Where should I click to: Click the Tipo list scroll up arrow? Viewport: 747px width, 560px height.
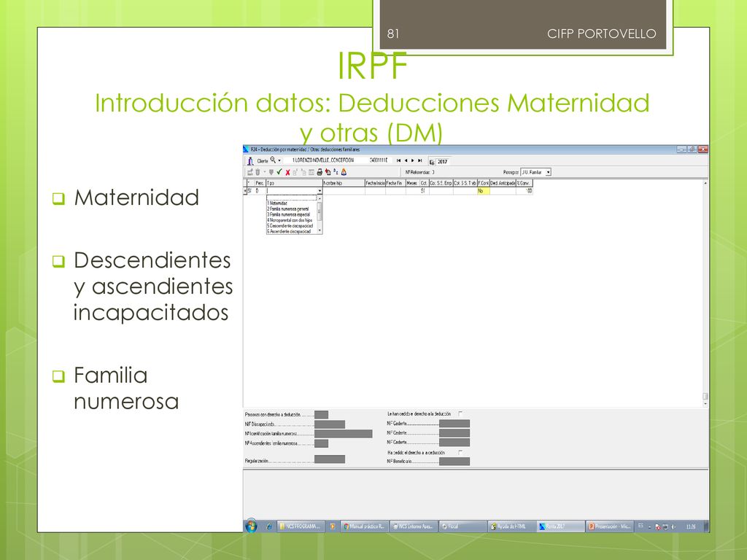[320, 198]
